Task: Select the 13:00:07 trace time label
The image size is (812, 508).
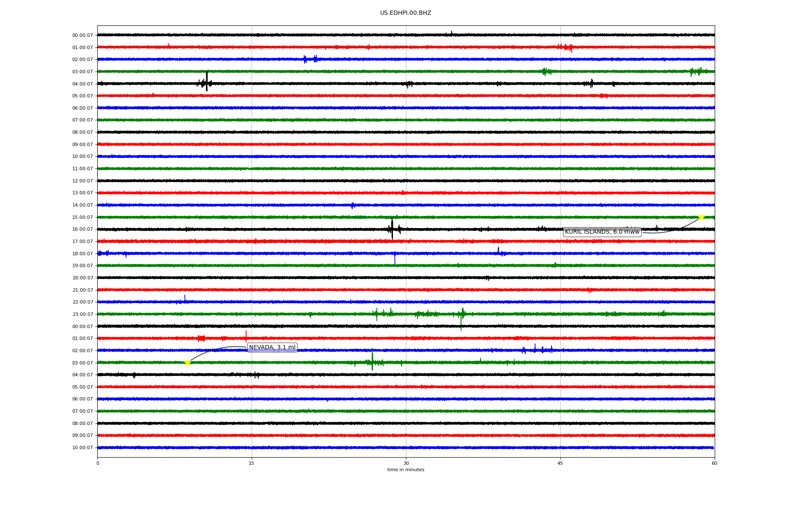Action: [82, 193]
